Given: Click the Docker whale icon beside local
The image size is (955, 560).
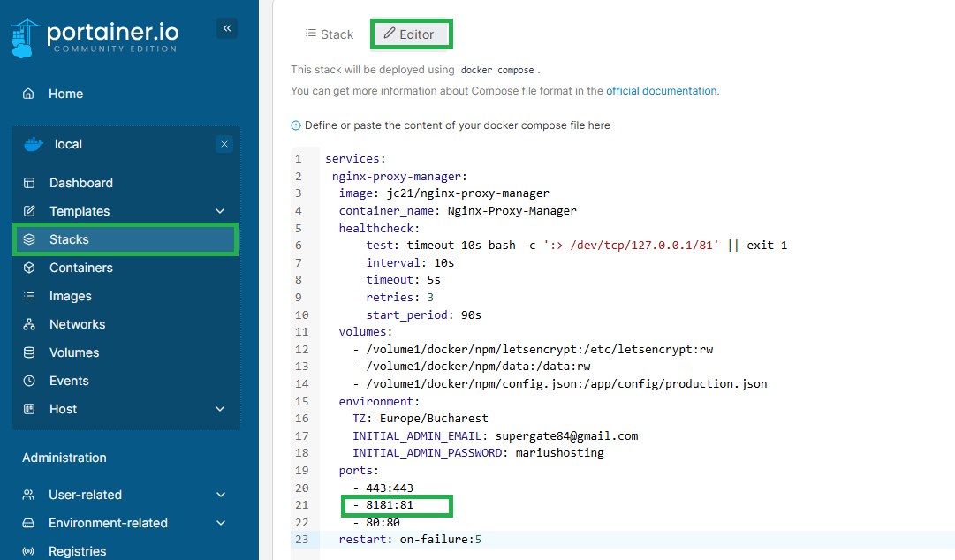Looking at the screenshot, I should (x=34, y=144).
